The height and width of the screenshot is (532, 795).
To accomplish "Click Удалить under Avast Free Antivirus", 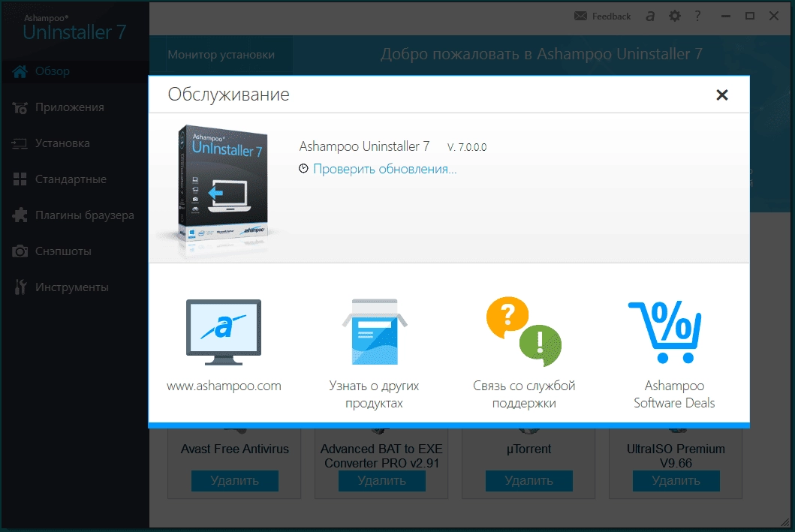I will 235,481.
